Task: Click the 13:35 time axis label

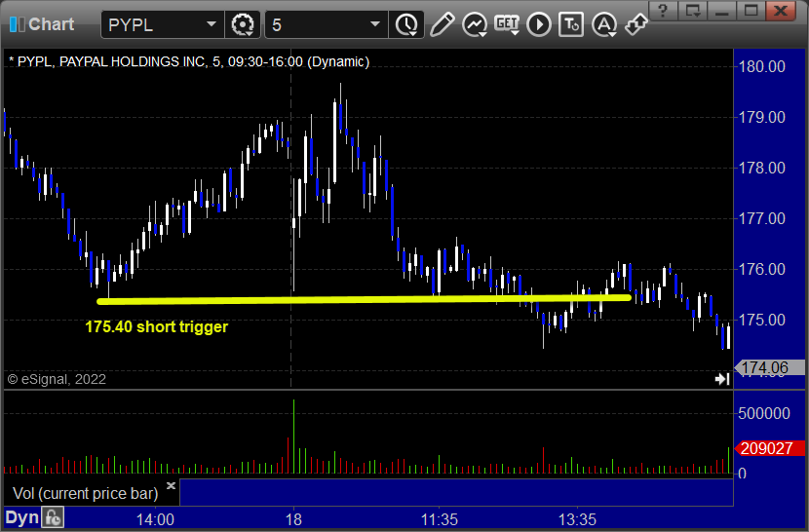Action: tap(577, 519)
